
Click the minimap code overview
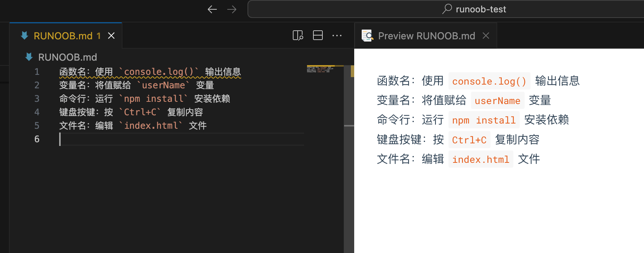pyautogui.click(x=320, y=69)
